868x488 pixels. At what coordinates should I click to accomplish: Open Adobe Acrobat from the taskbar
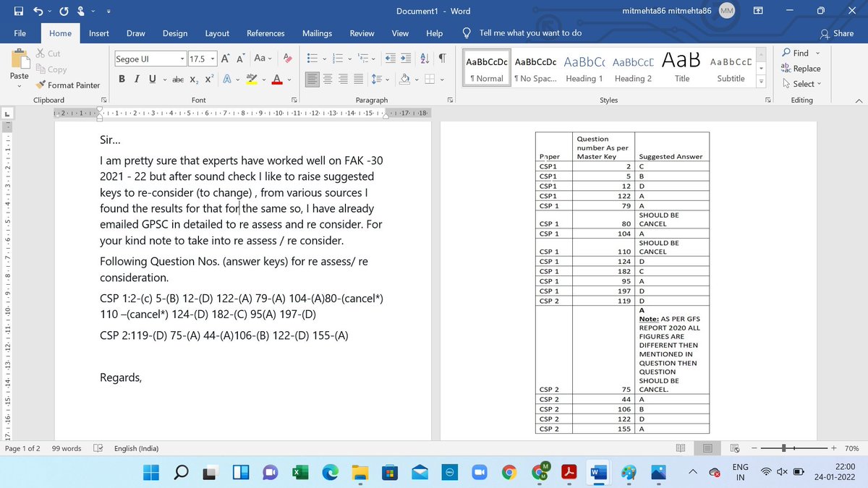[x=571, y=471]
